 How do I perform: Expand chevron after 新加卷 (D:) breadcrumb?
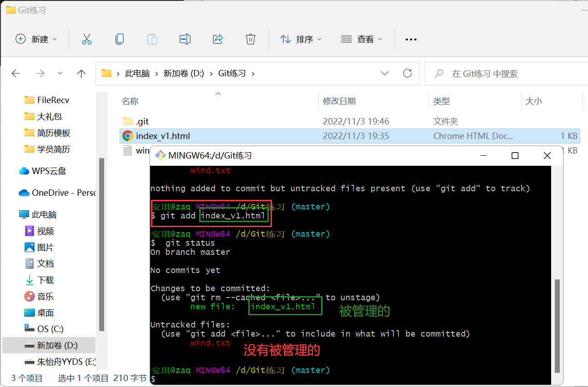click(x=211, y=73)
